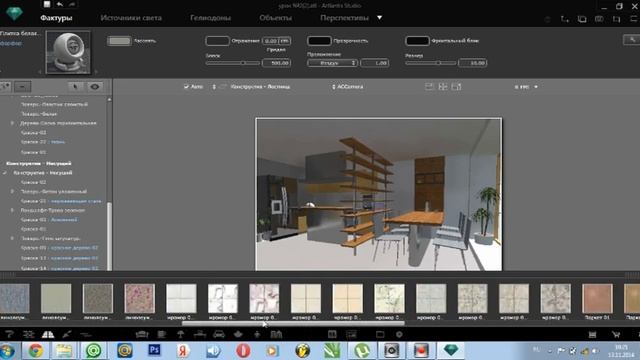Viewport: 640px width, 360px height.
Task: Click the 3D preview render image
Action: [x=379, y=194]
